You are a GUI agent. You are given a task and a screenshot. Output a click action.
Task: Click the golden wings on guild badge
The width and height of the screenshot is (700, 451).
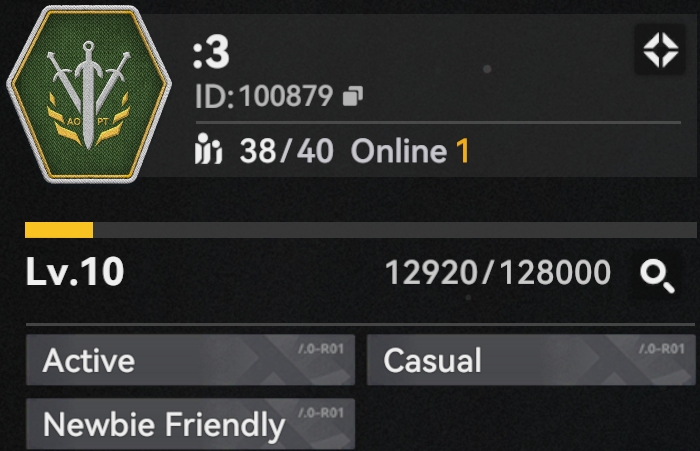[89, 120]
